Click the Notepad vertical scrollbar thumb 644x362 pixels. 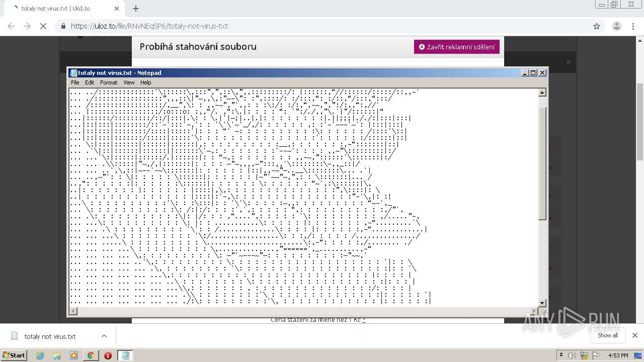(x=542, y=163)
